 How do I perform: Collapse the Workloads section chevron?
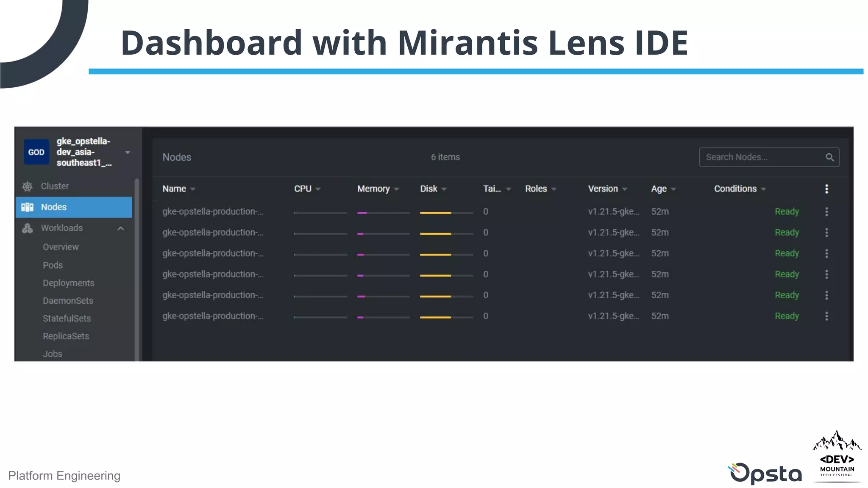[121, 228]
